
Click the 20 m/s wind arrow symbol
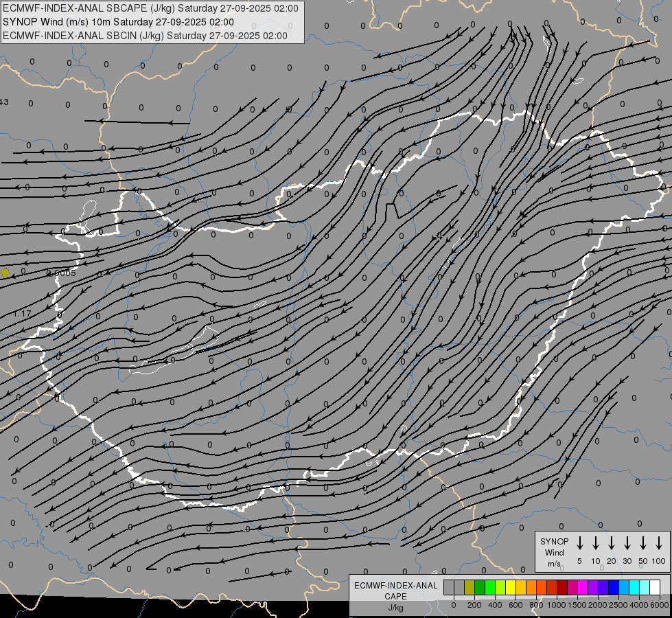click(x=611, y=543)
